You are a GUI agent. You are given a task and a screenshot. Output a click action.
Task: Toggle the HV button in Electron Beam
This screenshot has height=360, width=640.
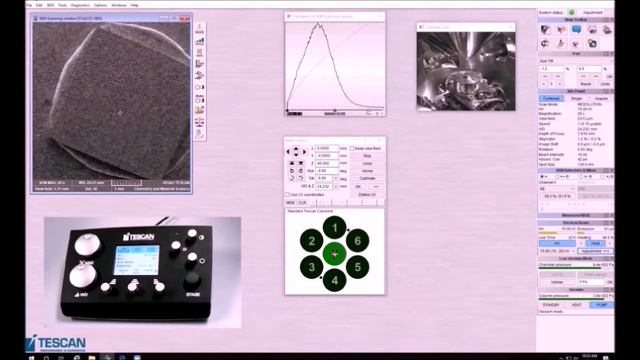[x=557, y=243]
